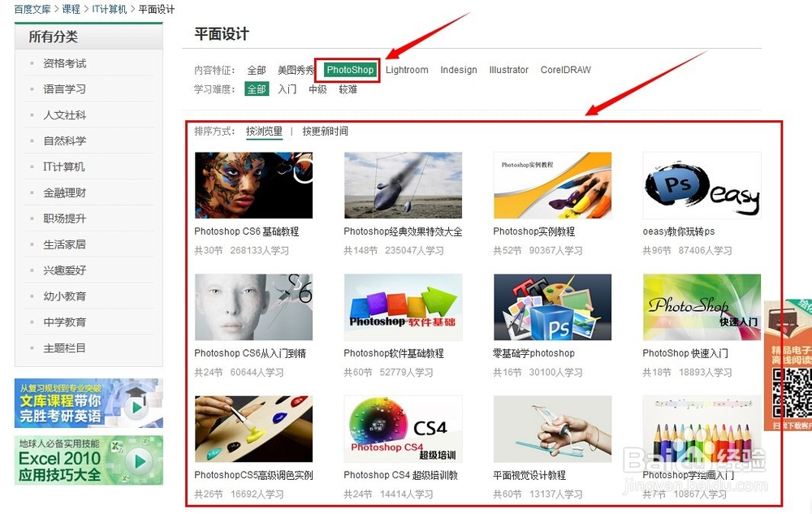Select 资格考试 category in sidebar
Image resolution: width=812 pixels, height=514 pixels.
[65, 63]
